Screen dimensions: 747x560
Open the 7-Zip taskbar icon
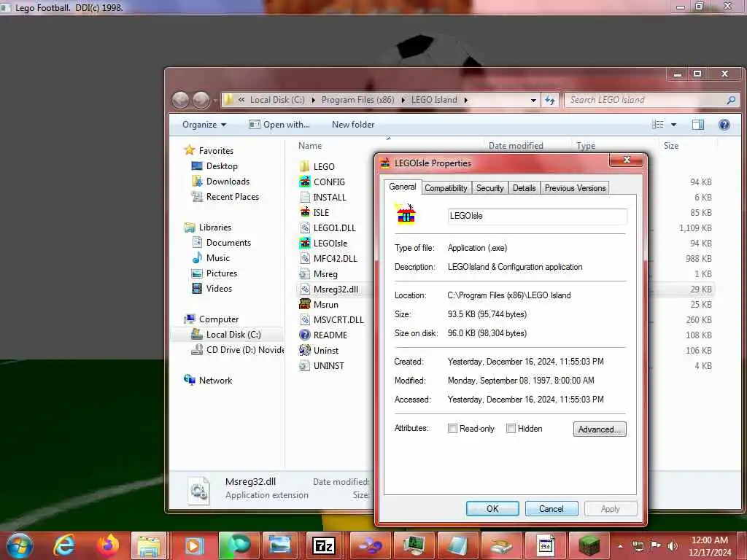324,545
